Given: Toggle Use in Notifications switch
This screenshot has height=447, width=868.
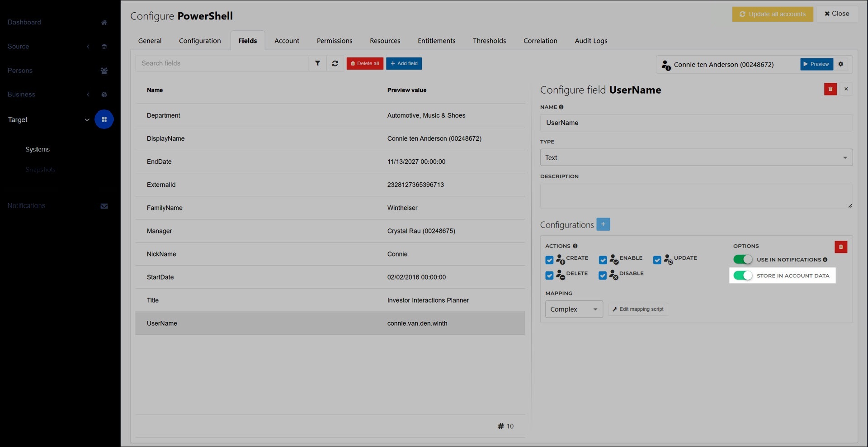Looking at the screenshot, I should 743,259.
